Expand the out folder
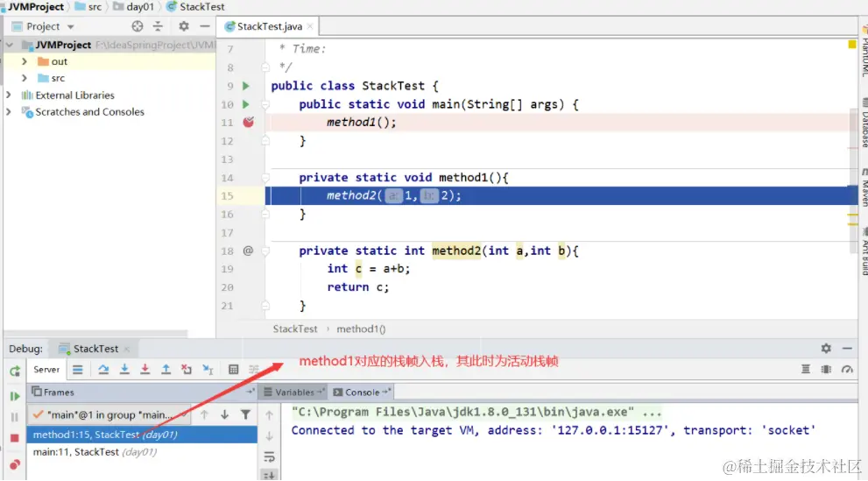This screenshot has height=481, width=868. click(25, 61)
